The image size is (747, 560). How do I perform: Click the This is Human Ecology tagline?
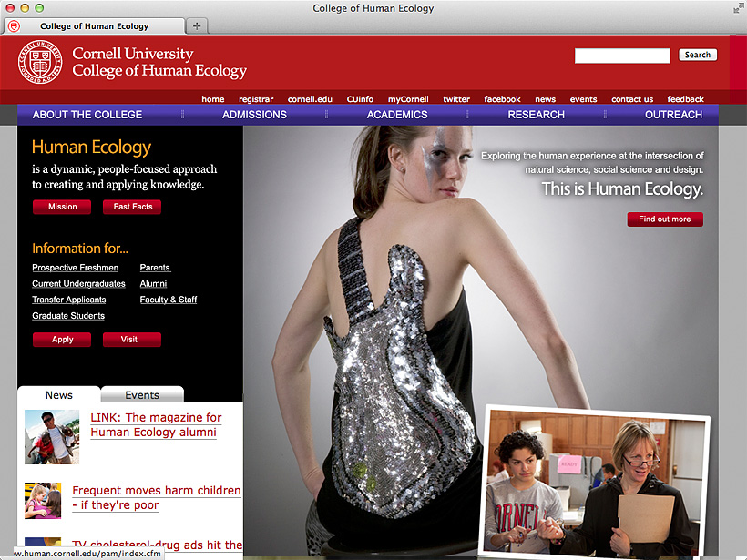(622, 189)
